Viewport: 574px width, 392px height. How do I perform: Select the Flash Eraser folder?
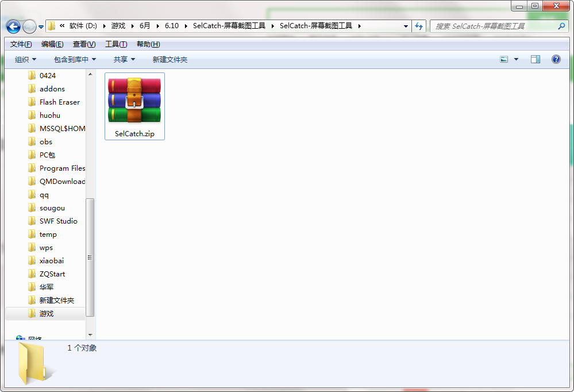coord(60,102)
